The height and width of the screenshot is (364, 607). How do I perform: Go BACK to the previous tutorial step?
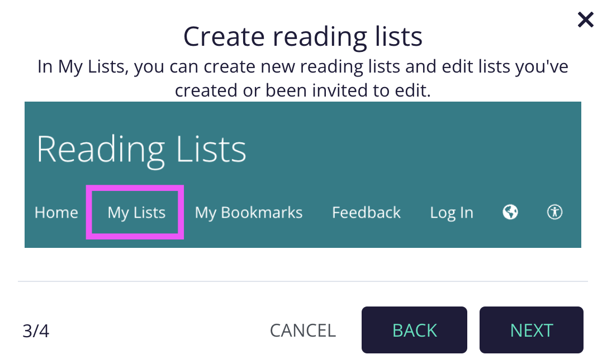pos(414,330)
